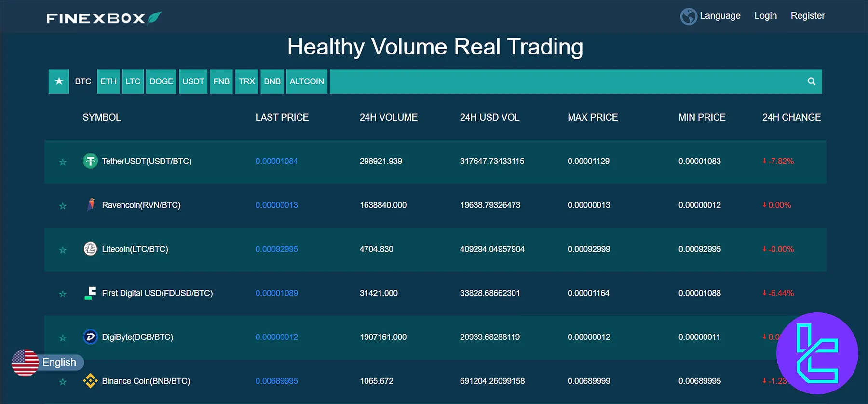Screen dimensions: 868x404
Task: Open the Litecoin(LTC/BTC) pair
Action: pyautogui.click(x=135, y=249)
